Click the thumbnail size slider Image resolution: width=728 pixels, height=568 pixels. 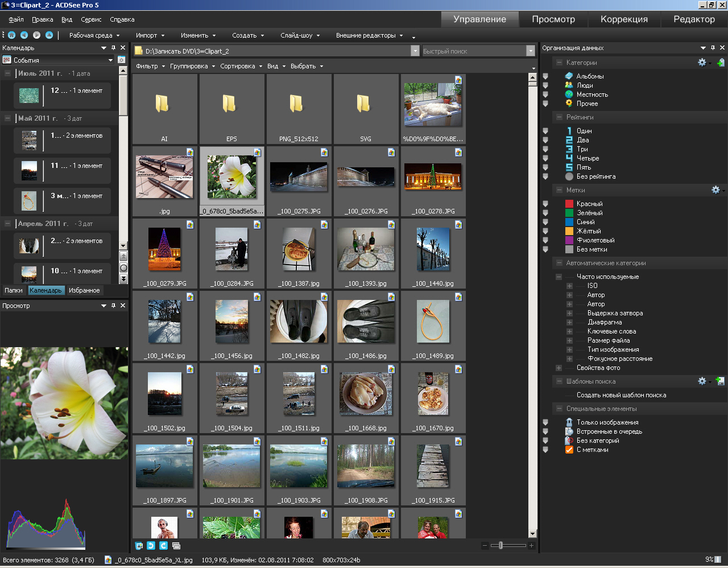[500, 545]
